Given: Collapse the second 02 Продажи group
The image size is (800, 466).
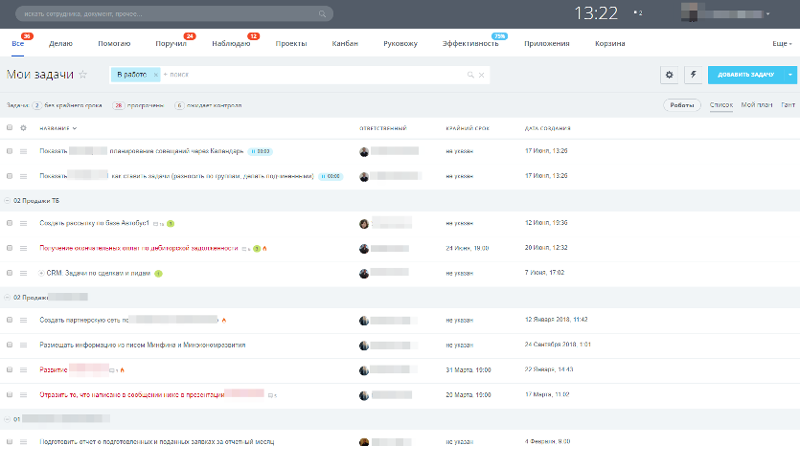Looking at the screenshot, I should (x=7, y=297).
